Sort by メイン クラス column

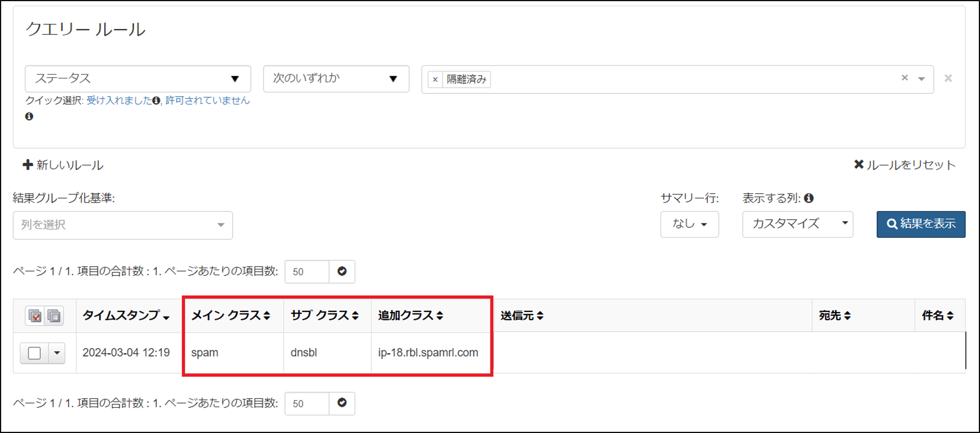pyautogui.click(x=231, y=315)
